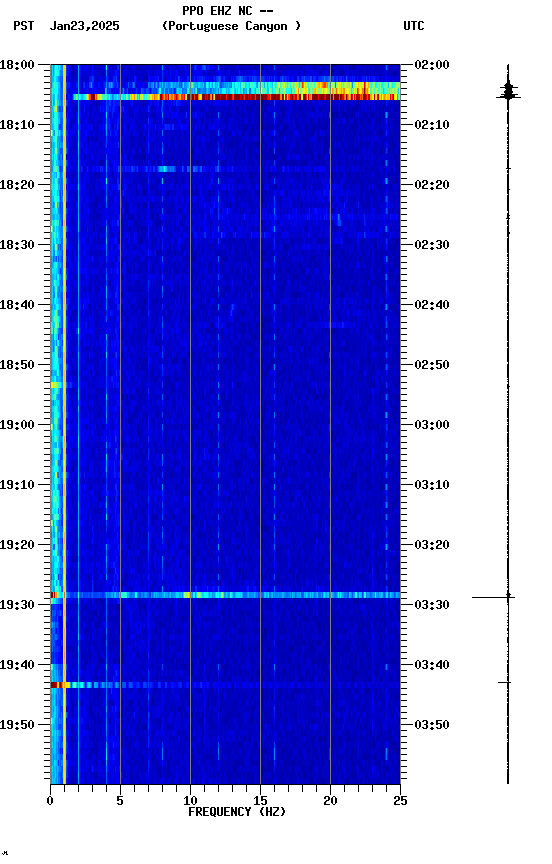
Task: Click the dark red broadband event band near 18:05
Action: pyautogui.click(x=236, y=97)
